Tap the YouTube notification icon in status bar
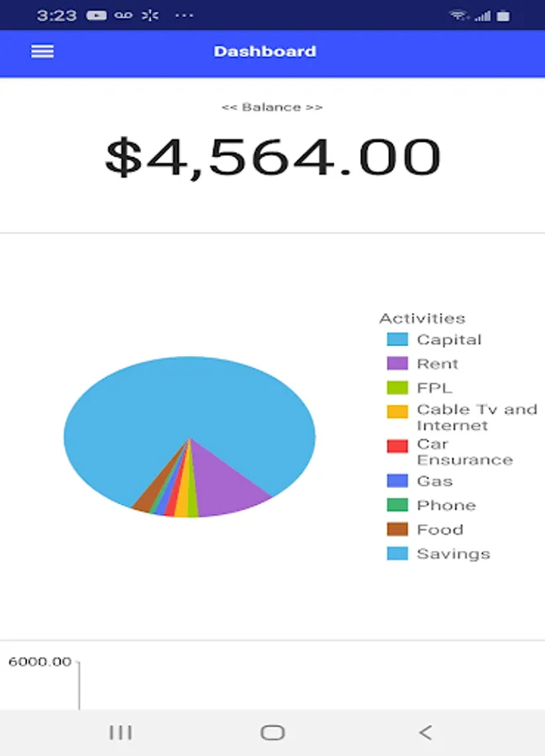545x756 pixels. point(96,15)
